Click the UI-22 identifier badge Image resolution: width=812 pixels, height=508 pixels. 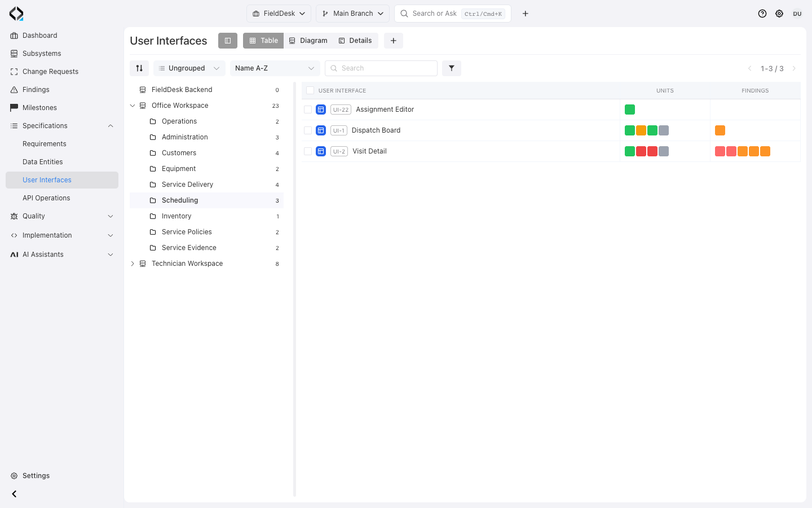coord(341,110)
